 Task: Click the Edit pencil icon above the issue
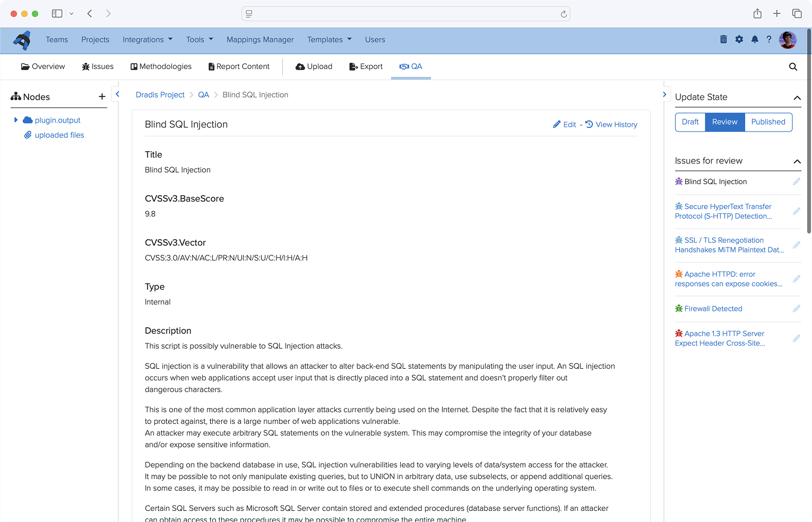(x=556, y=124)
